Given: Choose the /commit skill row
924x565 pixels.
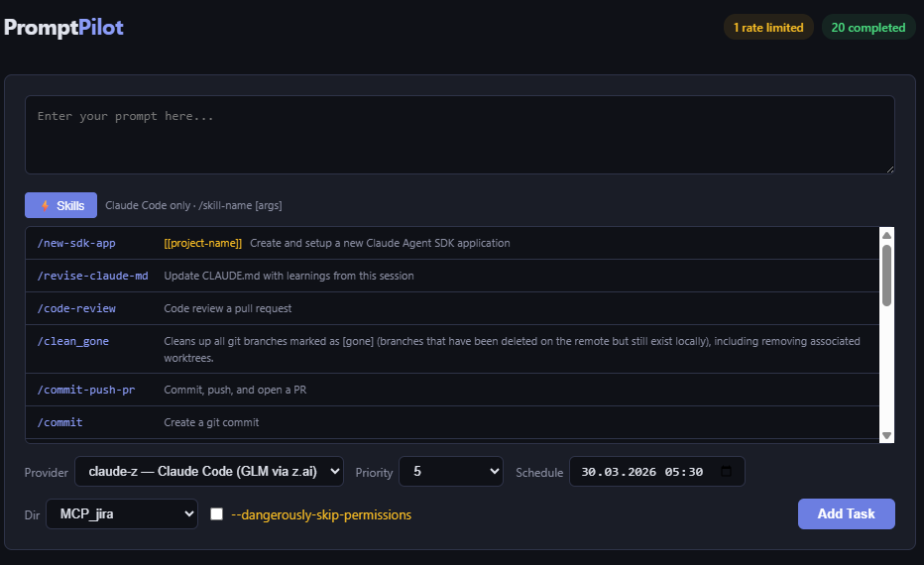Looking at the screenshot, I should coord(59,422).
